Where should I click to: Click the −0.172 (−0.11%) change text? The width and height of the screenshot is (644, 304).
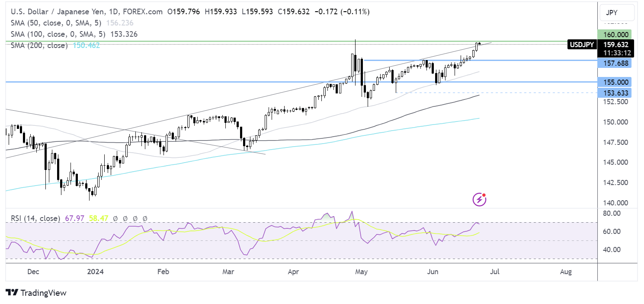[341, 12]
